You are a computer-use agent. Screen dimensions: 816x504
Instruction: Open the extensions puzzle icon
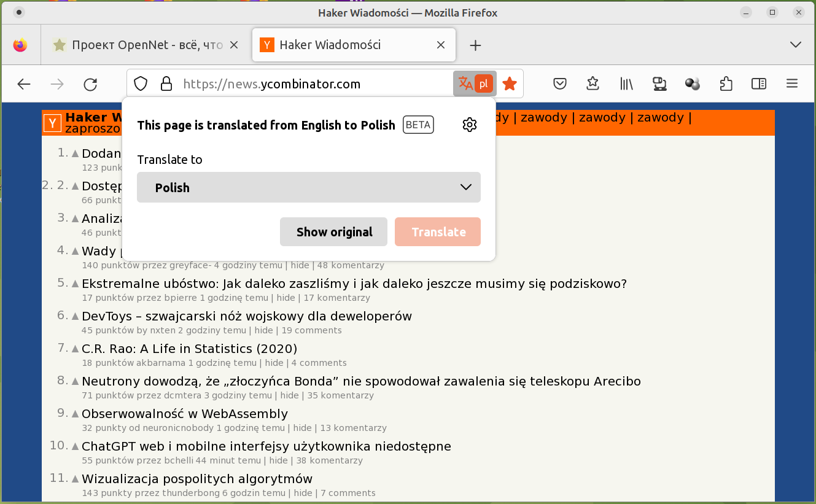tap(726, 84)
